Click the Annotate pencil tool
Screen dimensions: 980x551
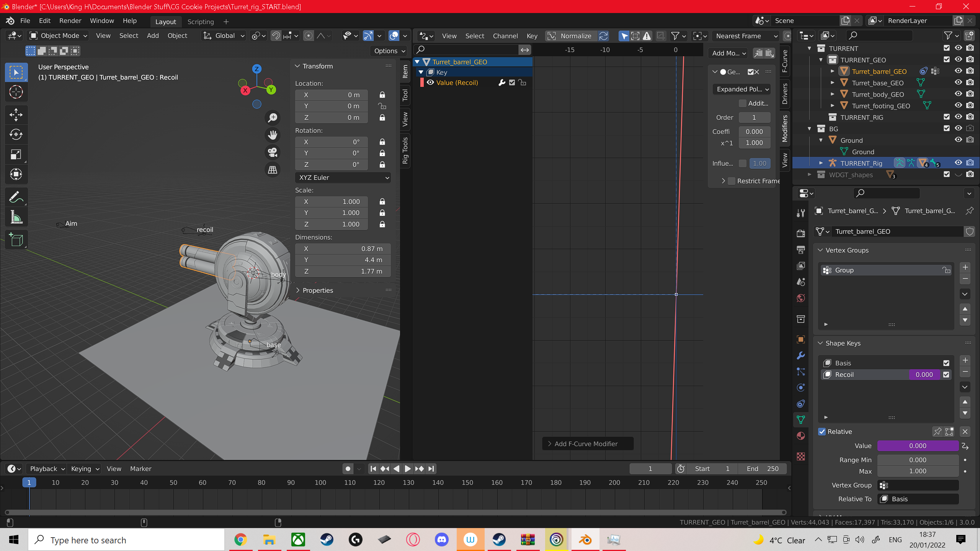pyautogui.click(x=16, y=197)
